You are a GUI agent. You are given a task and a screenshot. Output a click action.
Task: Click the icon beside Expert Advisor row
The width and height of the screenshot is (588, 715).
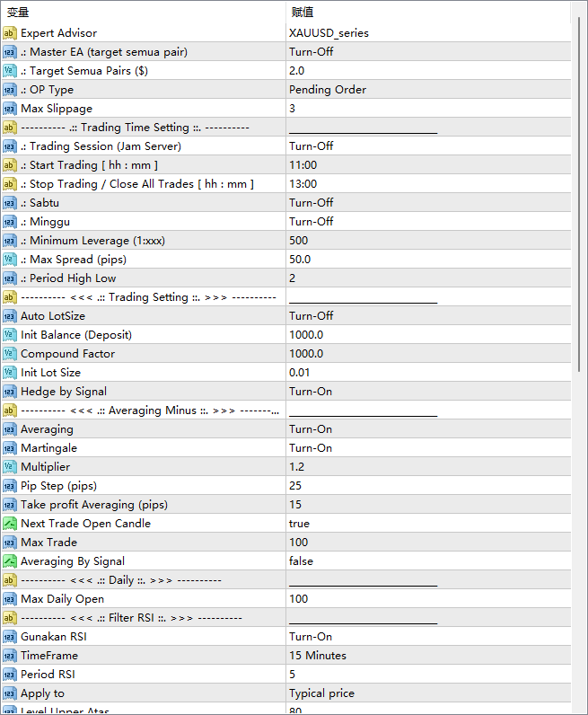(x=10, y=33)
